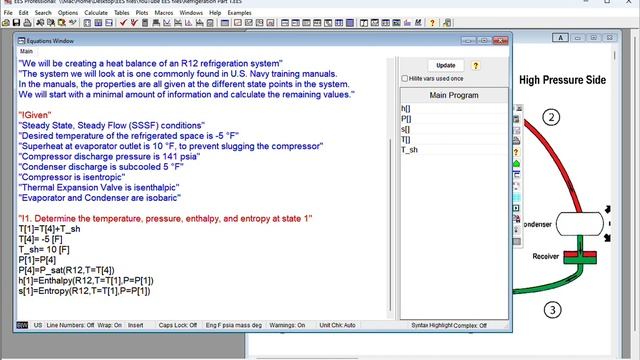The height and width of the screenshot is (360, 640).
Task: Click the calculator Solve toolbar icon
Action: pyautogui.click(x=144, y=23)
